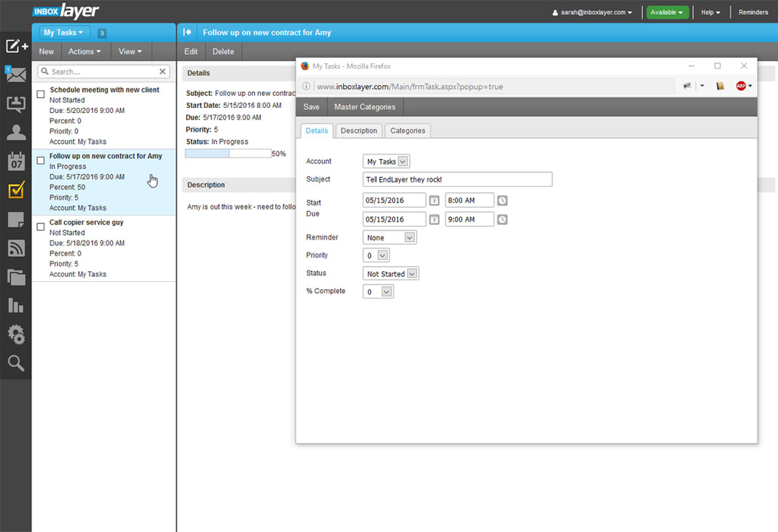Switch to the Description tab
Image resolution: width=778 pixels, height=532 pixels.
click(x=359, y=130)
